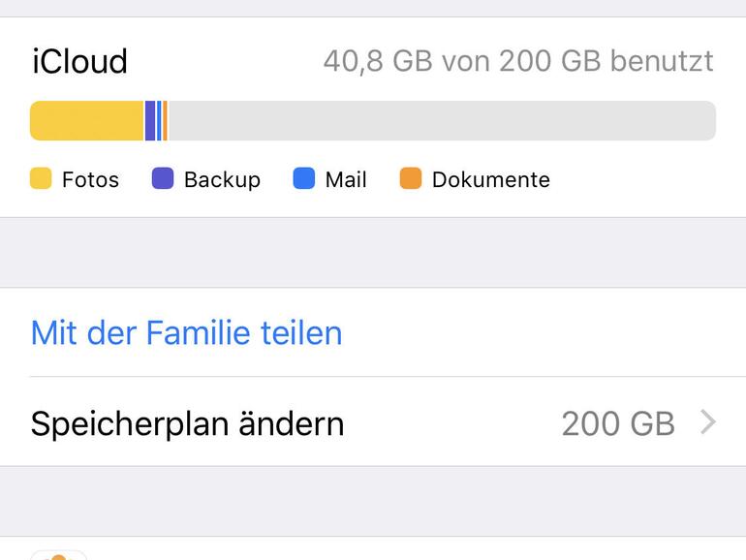The width and height of the screenshot is (746, 560).
Task: Click the 40,8 GB von 200 GB benutzt text
Action: pyautogui.click(x=517, y=62)
